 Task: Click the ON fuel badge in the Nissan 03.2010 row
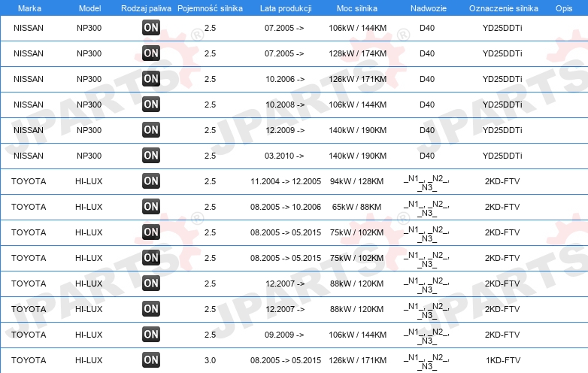tap(151, 156)
